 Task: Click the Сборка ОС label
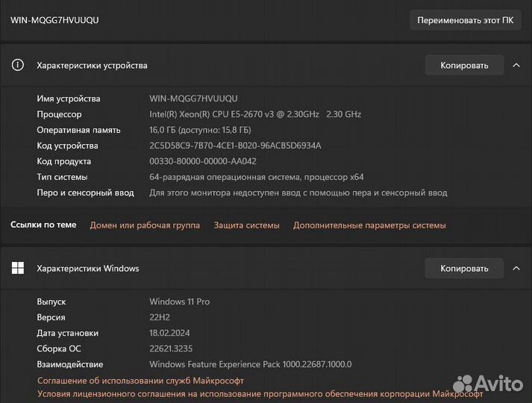[59, 349]
